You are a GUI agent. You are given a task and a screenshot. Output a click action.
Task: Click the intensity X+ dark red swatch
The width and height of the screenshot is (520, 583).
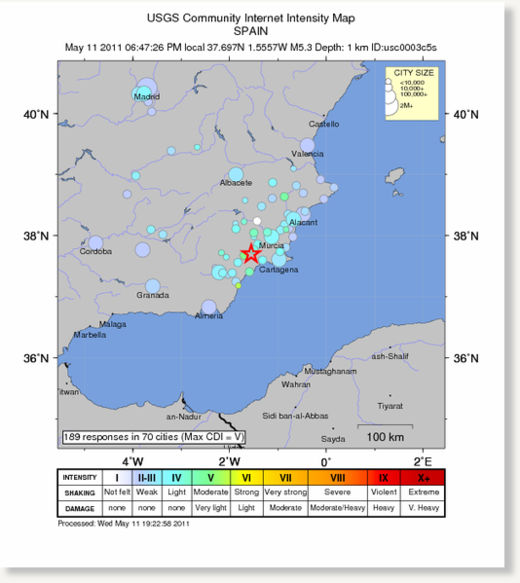click(x=423, y=477)
